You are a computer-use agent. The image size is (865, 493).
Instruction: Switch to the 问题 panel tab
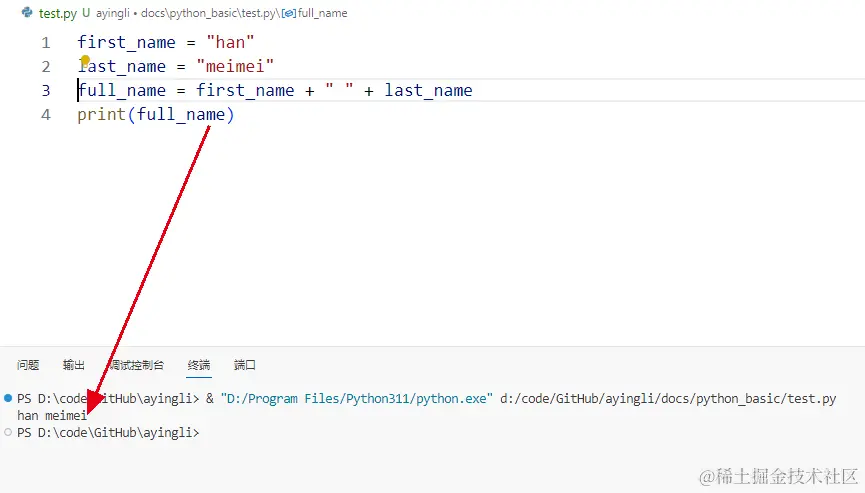coord(28,365)
